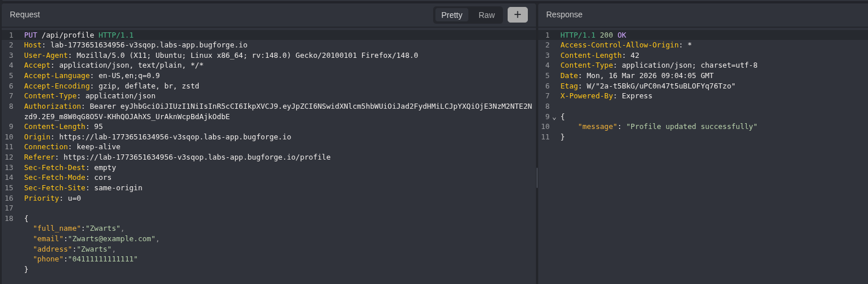Place cursor in the "full_name" JSON field
The width and height of the screenshot is (868, 284).
tap(57, 228)
